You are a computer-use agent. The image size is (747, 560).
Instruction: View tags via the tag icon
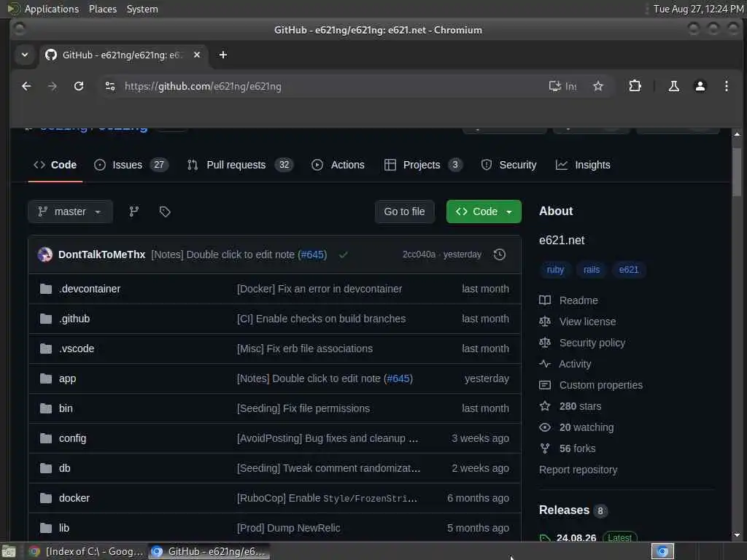coord(165,211)
